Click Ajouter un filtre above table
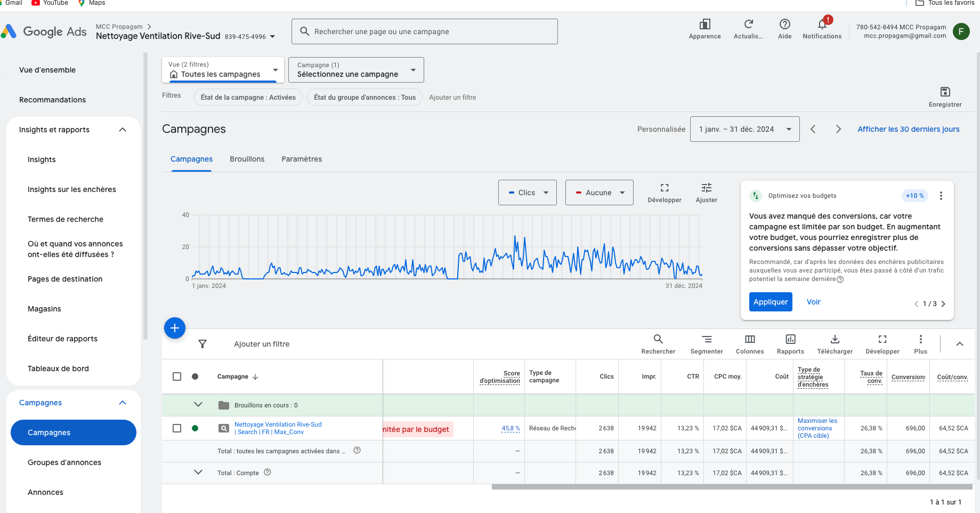980x513 pixels. [x=262, y=344]
